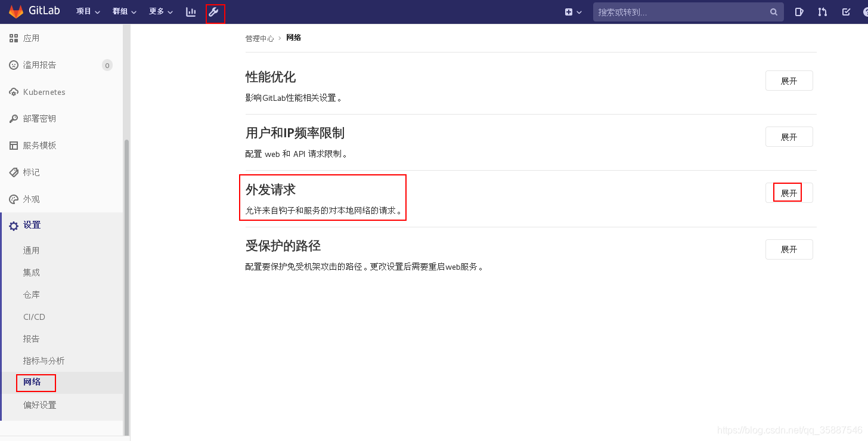Open 部署密钥 in the sidebar
The width and height of the screenshot is (868, 441).
(x=39, y=118)
